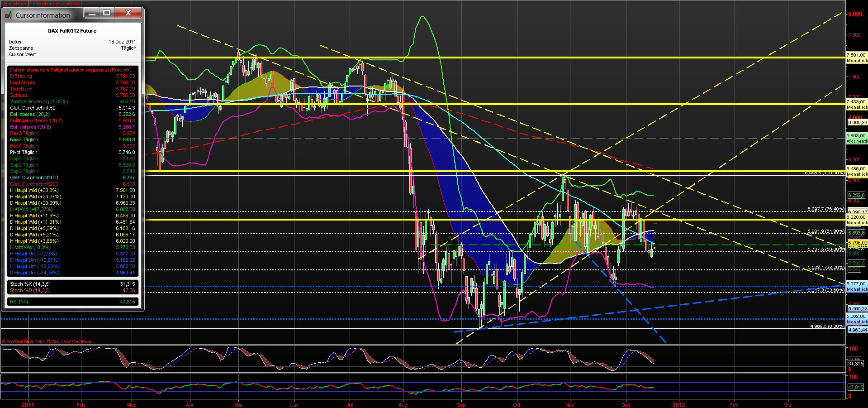Select the Eröffnung price row
Viewport: 868px width, 408px height.
click(20, 76)
